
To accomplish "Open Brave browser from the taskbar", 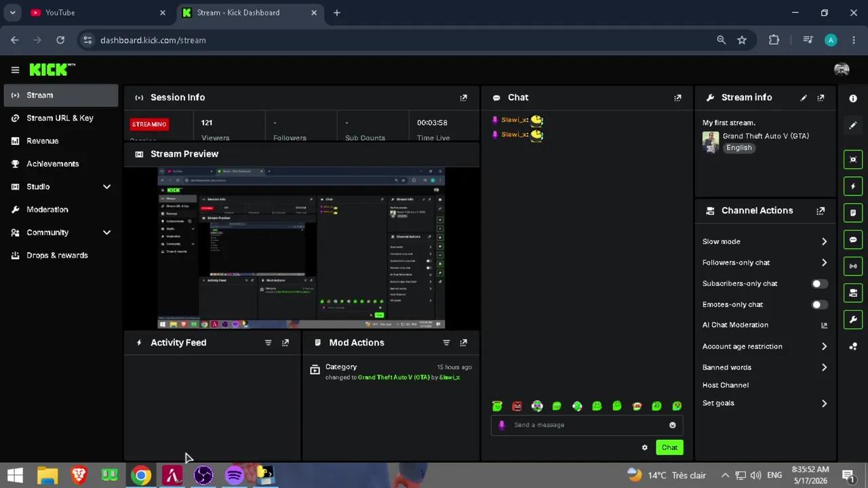I will pos(79,475).
